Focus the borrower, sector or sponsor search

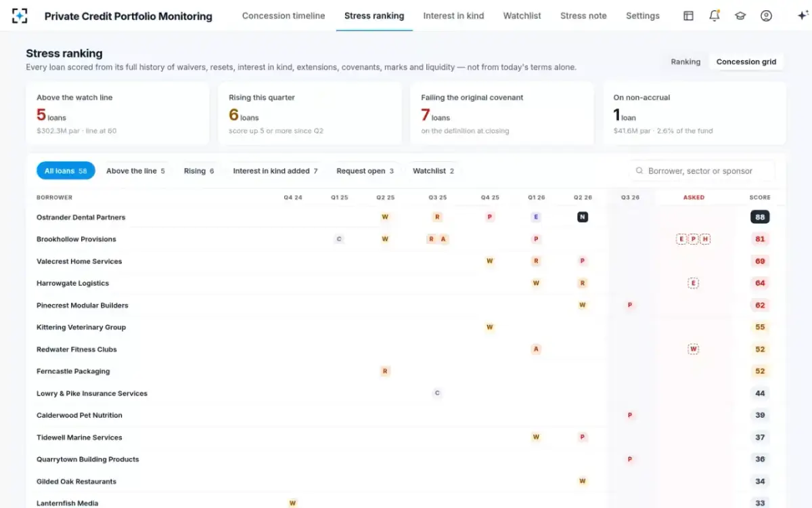point(702,171)
